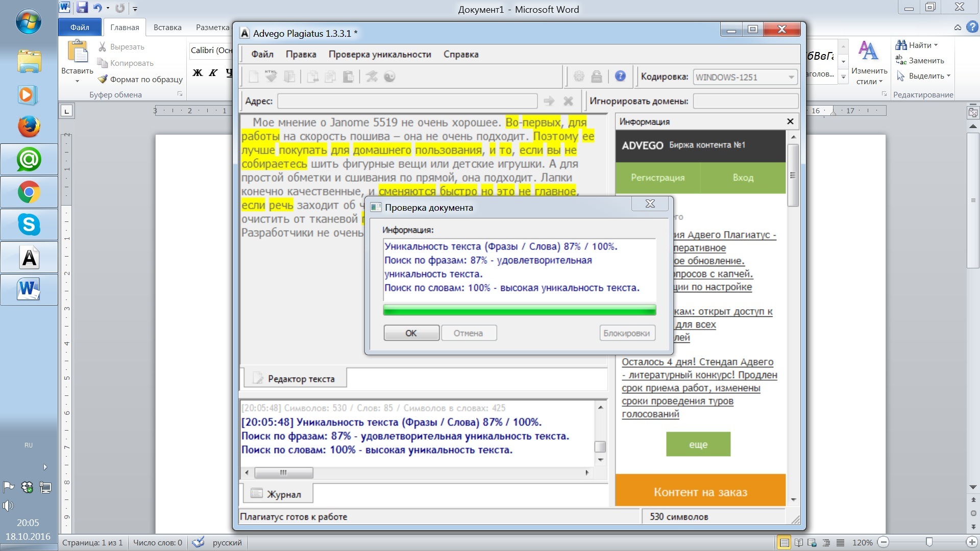This screenshot has height=551, width=980.
Task: Click the Игнорировать домены input field
Action: click(x=746, y=101)
